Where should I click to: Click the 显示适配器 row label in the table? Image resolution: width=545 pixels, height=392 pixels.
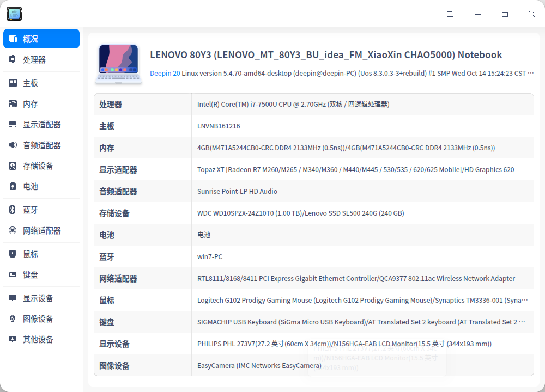click(118, 170)
